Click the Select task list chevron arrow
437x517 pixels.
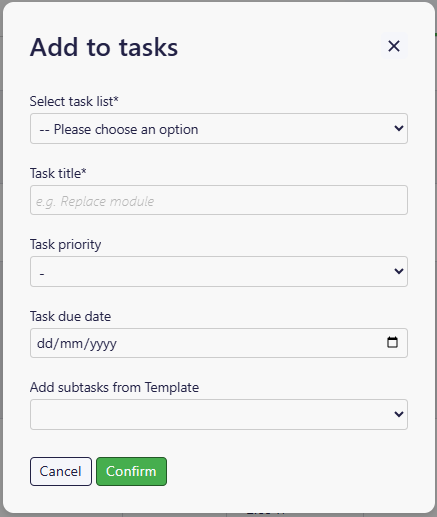pos(399,128)
